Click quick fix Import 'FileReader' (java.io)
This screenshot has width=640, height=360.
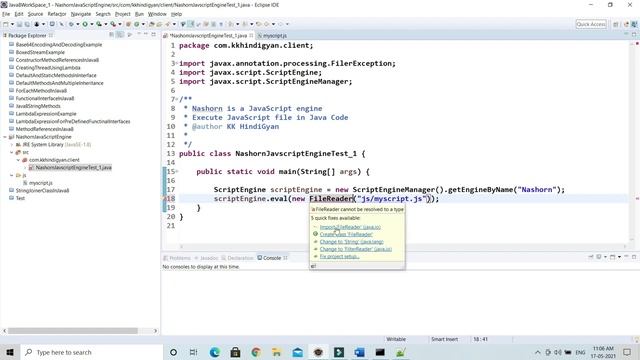pos(350,227)
